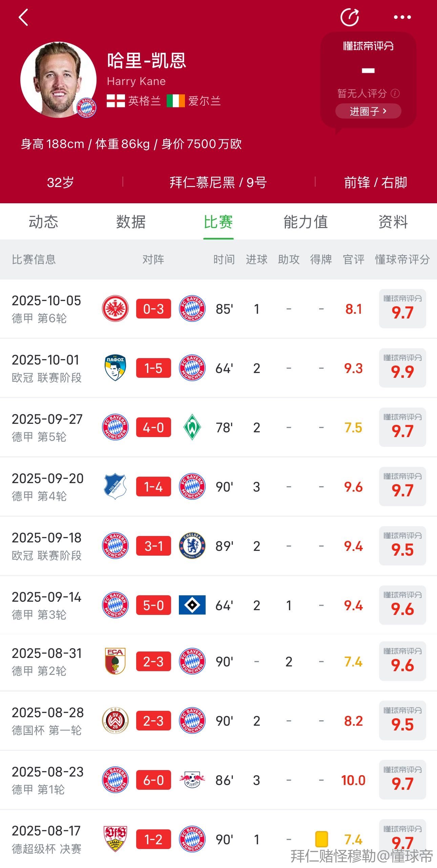
Task: Open the three-dots more menu
Action: pos(402,17)
